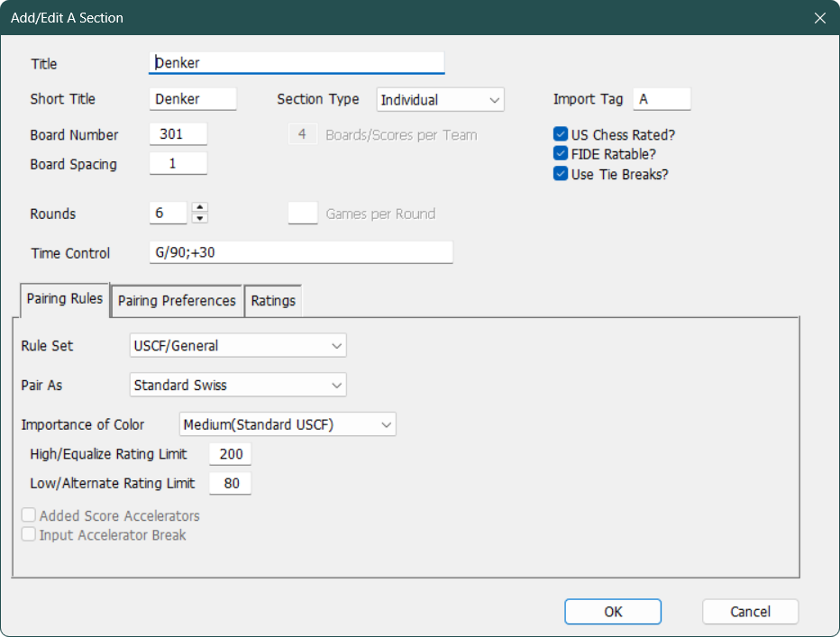Viewport: 840px width, 637px height.
Task: Uncheck the US Chess Rated checkbox
Action: pyautogui.click(x=561, y=135)
